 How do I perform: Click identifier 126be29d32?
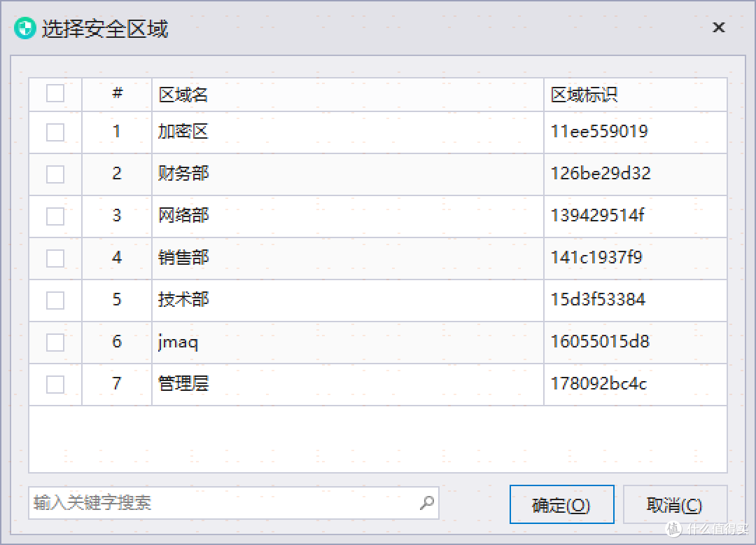[x=601, y=173]
